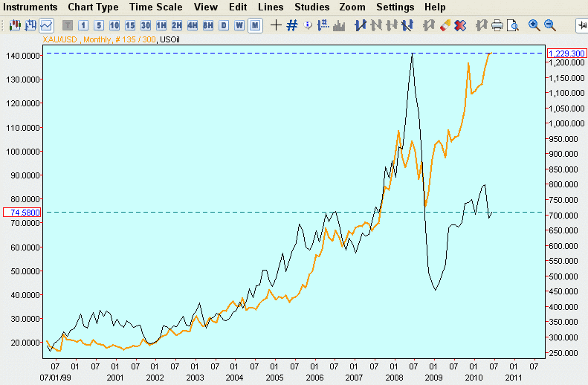This screenshot has width=588, height=385.
Task: Click the 140.0000 left axis label
Action: 23,56
